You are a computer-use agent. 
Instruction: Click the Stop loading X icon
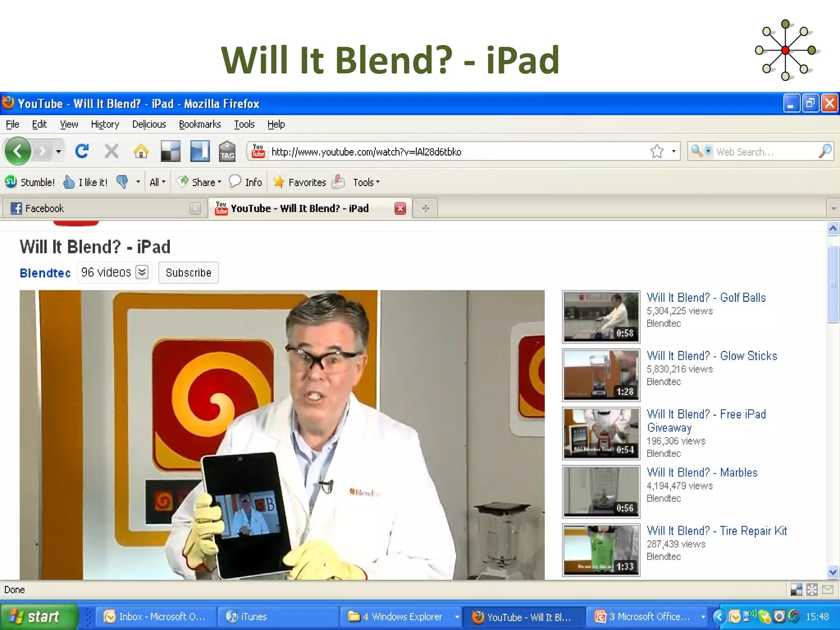click(x=111, y=151)
